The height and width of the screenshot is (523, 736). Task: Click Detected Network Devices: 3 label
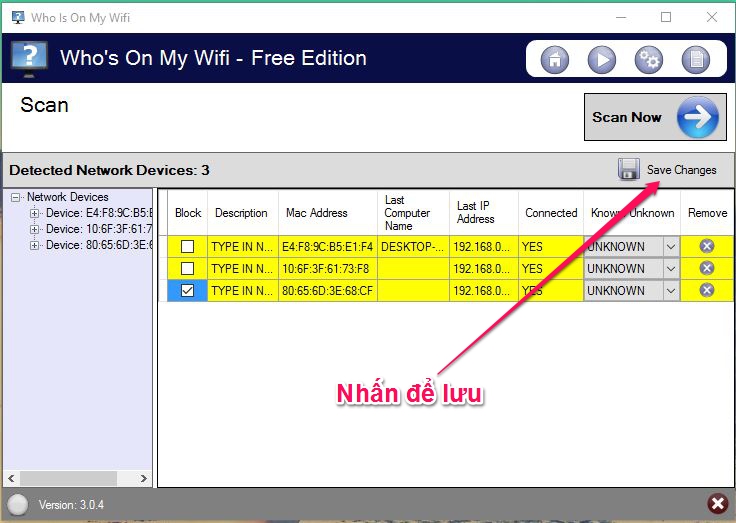click(x=109, y=170)
